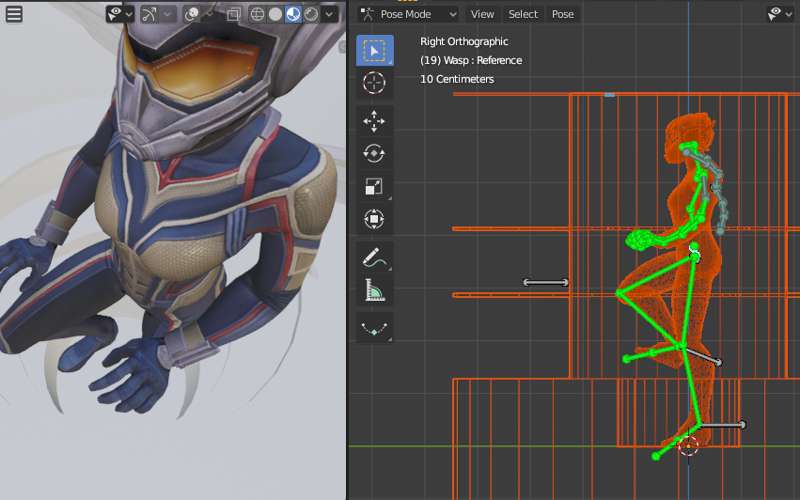Select the Move tool
Image resolution: width=800 pixels, height=500 pixels.
[374, 121]
